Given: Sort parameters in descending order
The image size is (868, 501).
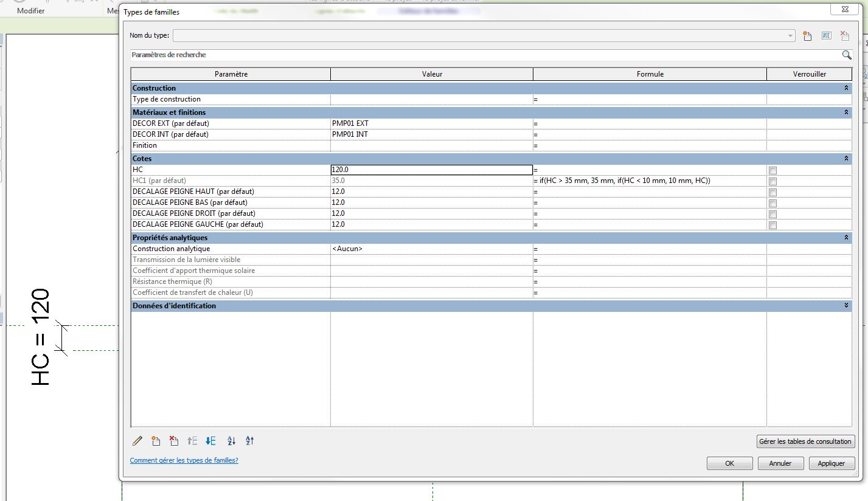Looking at the screenshot, I should coord(250,441).
